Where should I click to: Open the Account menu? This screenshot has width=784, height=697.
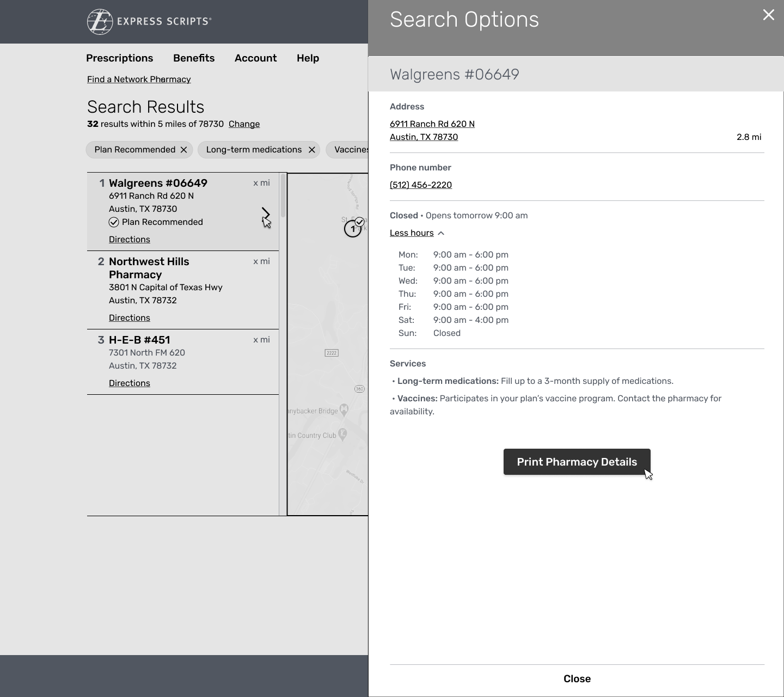tap(255, 58)
